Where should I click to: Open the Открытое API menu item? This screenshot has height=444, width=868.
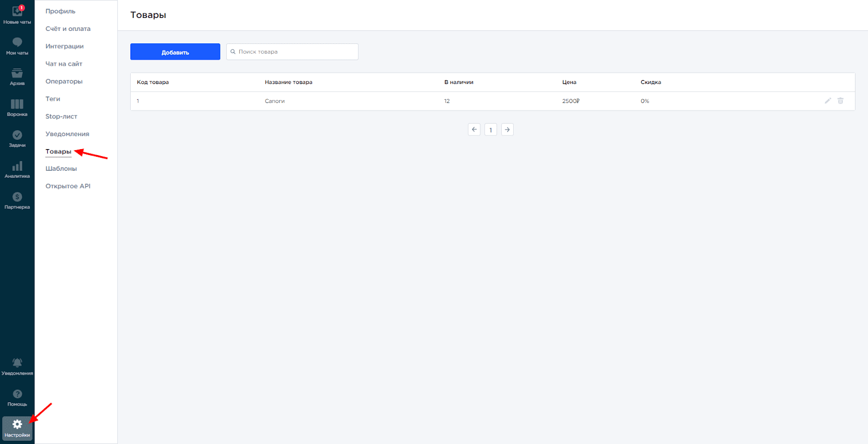pyautogui.click(x=68, y=186)
